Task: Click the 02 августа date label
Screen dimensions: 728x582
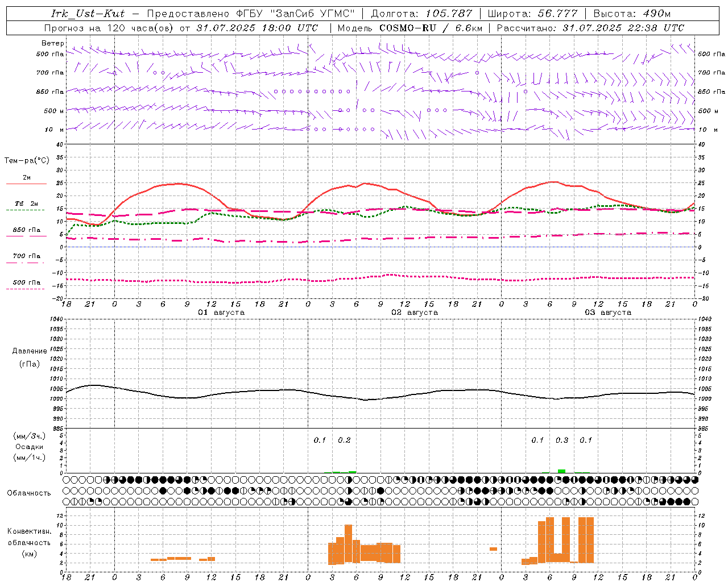Action: pos(415,313)
